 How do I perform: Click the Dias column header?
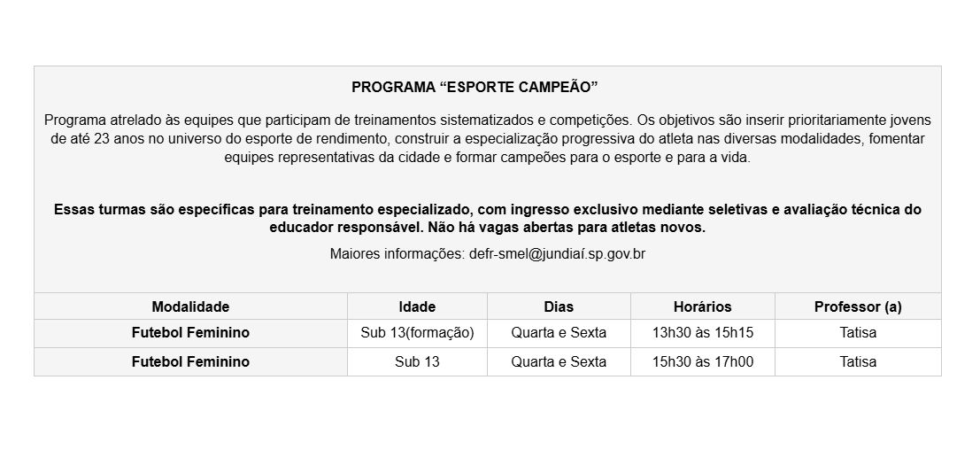tap(559, 306)
